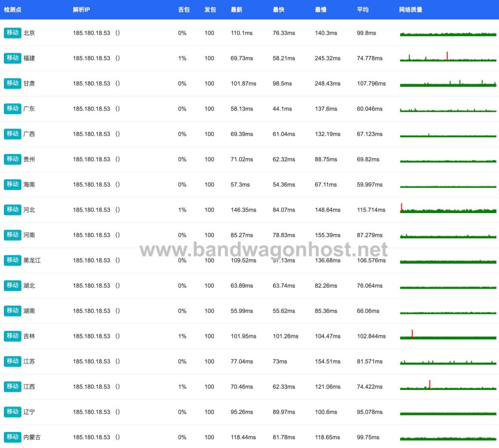The width and height of the screenshot is (499, 448).
Task: Click the 移动 badge beside 吉林
Action: coord(12,336)
